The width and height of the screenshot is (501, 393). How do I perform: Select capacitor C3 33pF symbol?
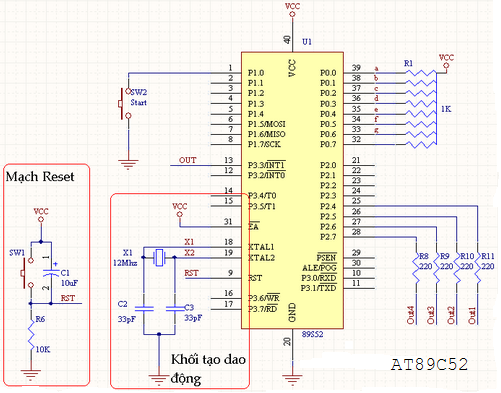174,309
